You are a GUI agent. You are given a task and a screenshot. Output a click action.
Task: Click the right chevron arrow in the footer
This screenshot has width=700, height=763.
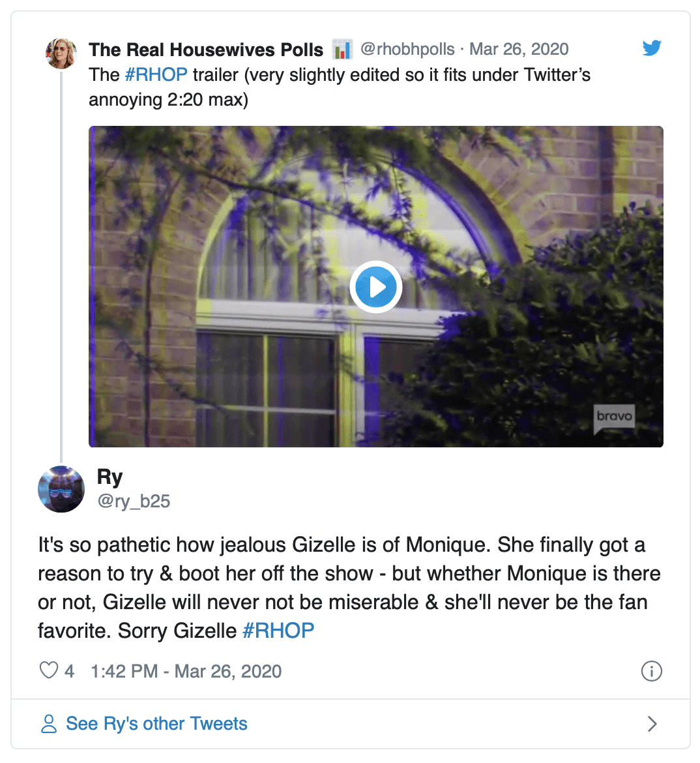(x=652, y=724)
